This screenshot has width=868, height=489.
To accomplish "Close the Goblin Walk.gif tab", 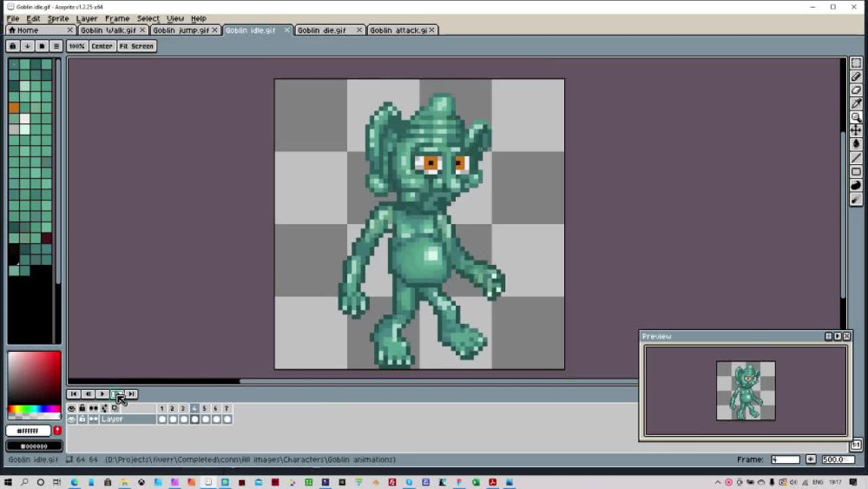I will tap(142, 30).
